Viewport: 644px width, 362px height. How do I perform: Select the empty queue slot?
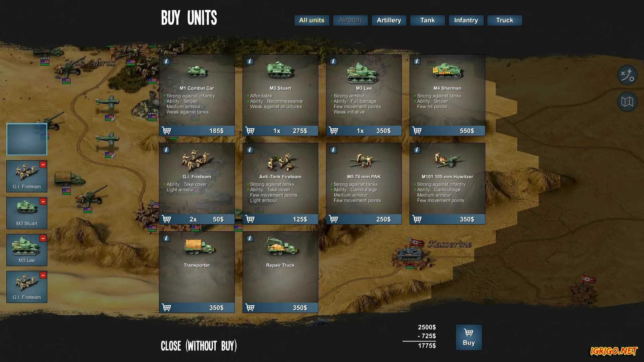click(27, 139)
